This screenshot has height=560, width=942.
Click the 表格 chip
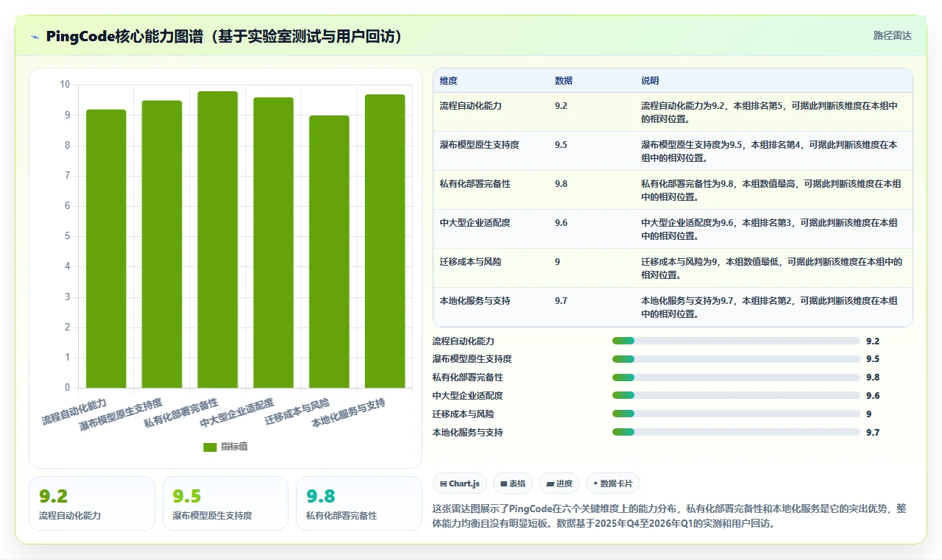pyautogui.click(x=513, y=483)
